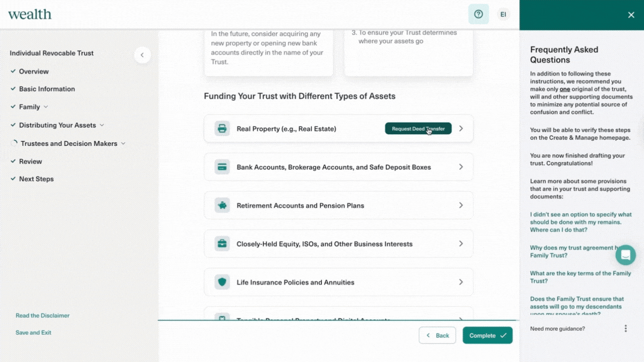Click the Closely-Held Equity briefcase icon
This screenshot has height=362, width=644.
(x=222, y=244)
